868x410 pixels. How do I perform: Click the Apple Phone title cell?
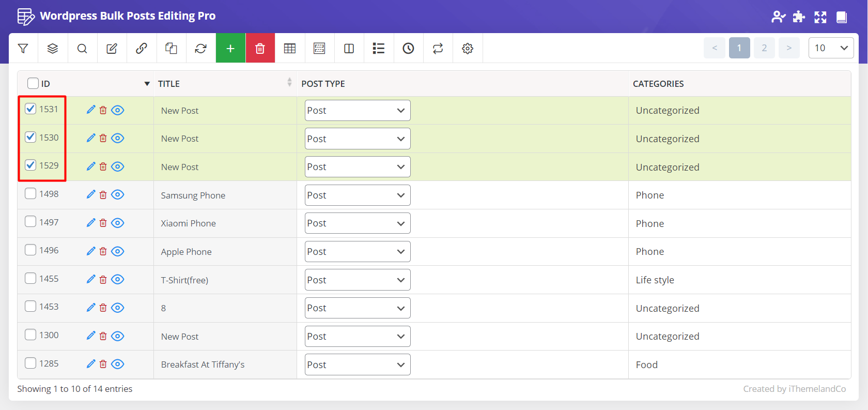pos(187,252)
